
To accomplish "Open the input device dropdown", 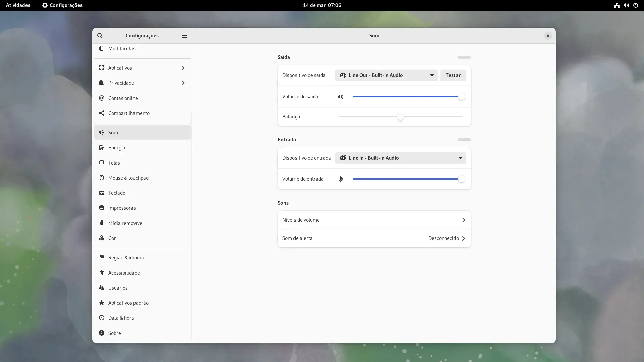I will (x=400, y=158).
